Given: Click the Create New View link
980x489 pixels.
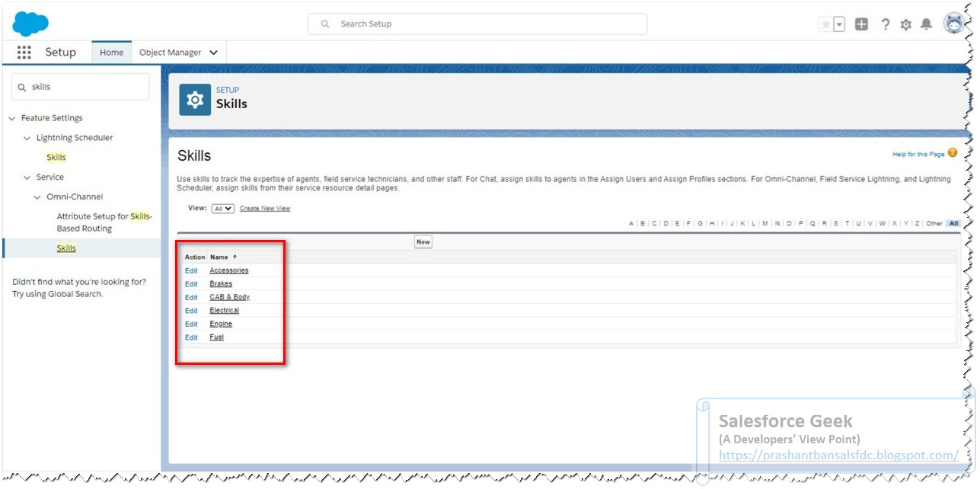Looking at the screenshot, I should pyautogui.click(x=265, y=209).
